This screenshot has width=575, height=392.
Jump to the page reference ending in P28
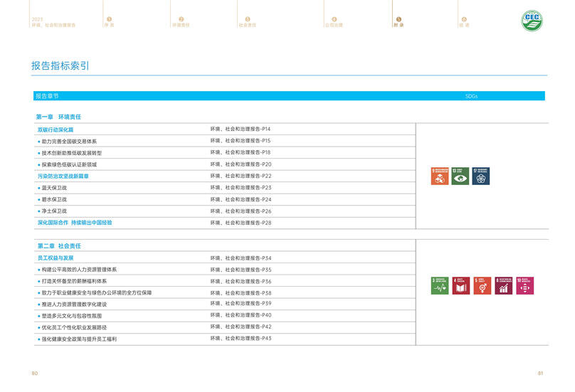[x=241, y=223]
